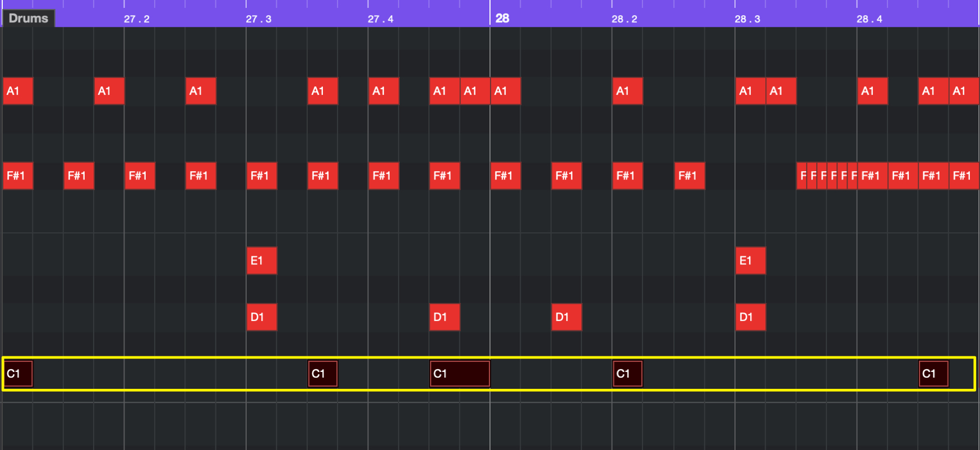Select the C1 note at 28.2
This screenshot has width=980, height=450.
click(627, 374)
